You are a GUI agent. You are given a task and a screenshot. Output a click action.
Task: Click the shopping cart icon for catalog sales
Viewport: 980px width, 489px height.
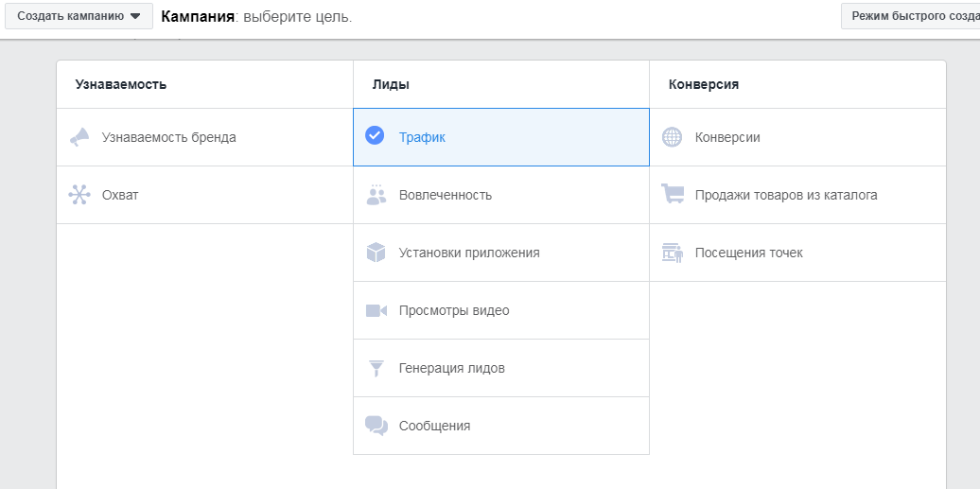pyautogui.click(x=672, y=195)
